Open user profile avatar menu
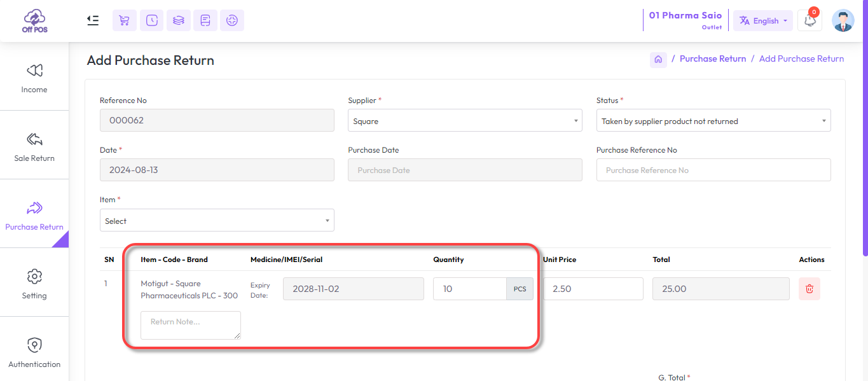The height and width of the screenshot is (381, 868). (x=843, y=20)
